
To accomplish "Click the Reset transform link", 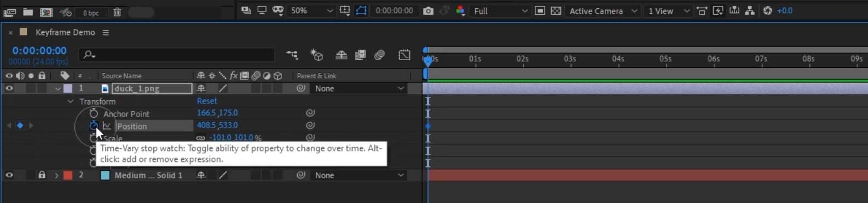I will pyautogui.click(x=207, y=101).
